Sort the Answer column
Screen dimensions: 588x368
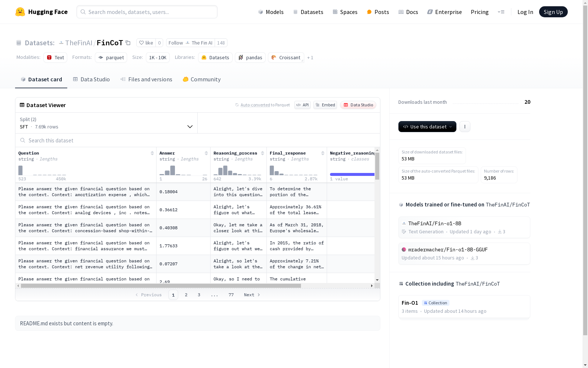coord(206,153)
